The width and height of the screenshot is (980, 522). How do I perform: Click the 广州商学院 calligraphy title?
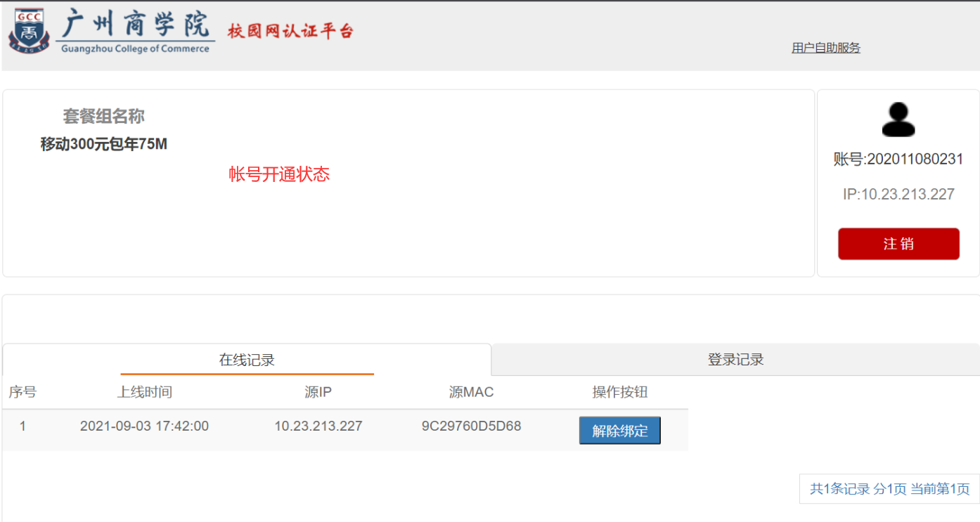tap(136, 24)
